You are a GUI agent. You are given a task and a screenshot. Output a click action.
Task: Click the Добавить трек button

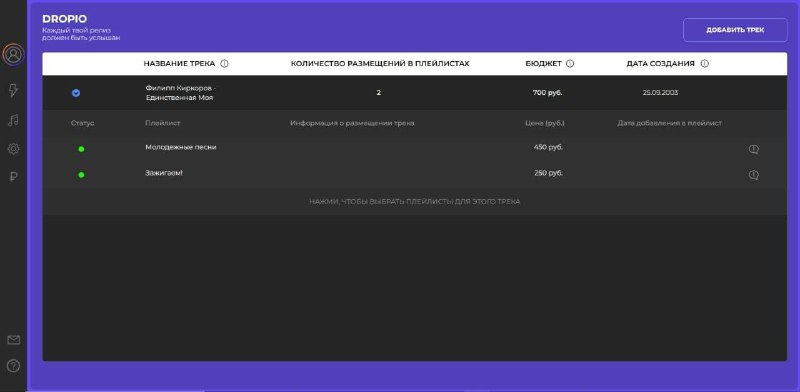click(735, 30)
